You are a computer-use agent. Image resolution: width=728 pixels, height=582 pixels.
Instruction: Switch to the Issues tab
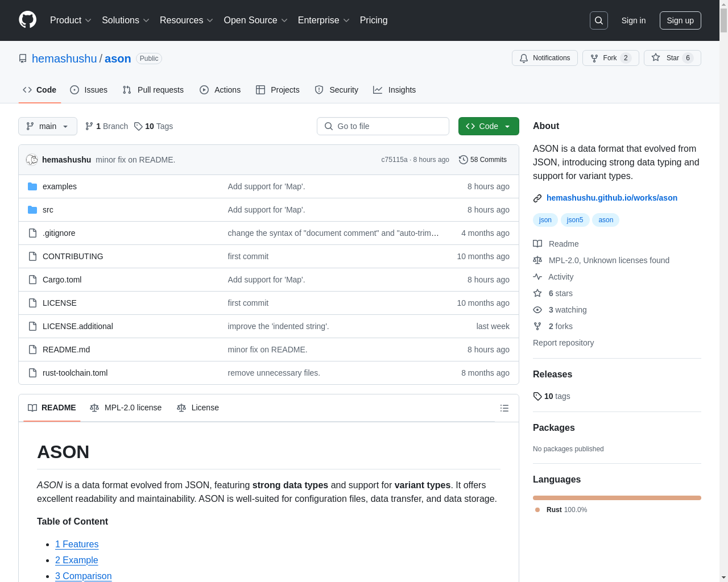[x=89, y=90]
